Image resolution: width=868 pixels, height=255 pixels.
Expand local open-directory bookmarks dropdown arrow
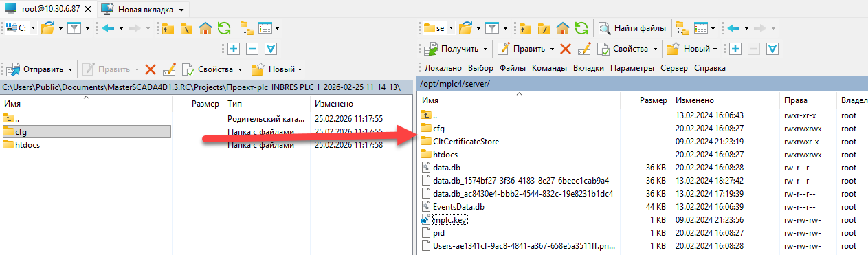click(60, 29)
